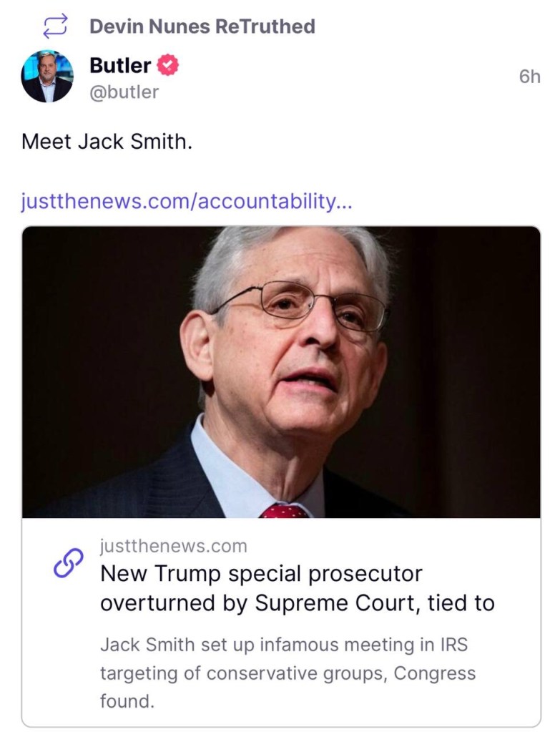Open the "New Trump special prosecutor" headline
The width and height of the screenshot is (560, 732).
click(261, 574)
